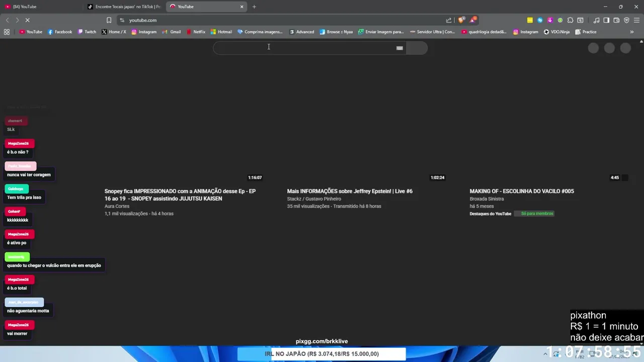Open the Netflix bookmark

click(196, 32)
